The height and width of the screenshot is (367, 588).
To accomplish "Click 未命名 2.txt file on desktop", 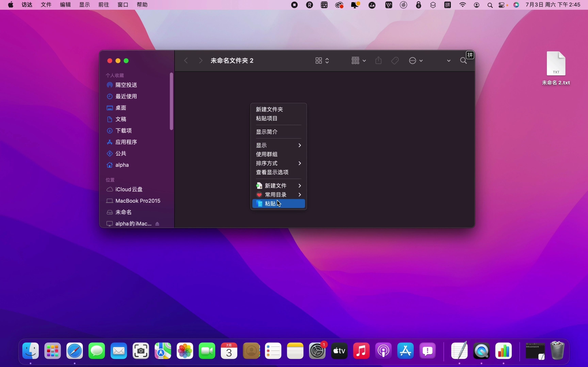I will click(x=556, y=68).
